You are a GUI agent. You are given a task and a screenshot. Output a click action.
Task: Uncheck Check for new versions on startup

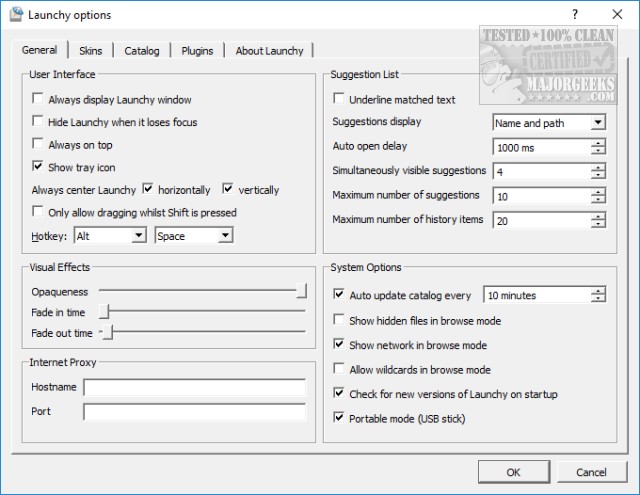338,393
